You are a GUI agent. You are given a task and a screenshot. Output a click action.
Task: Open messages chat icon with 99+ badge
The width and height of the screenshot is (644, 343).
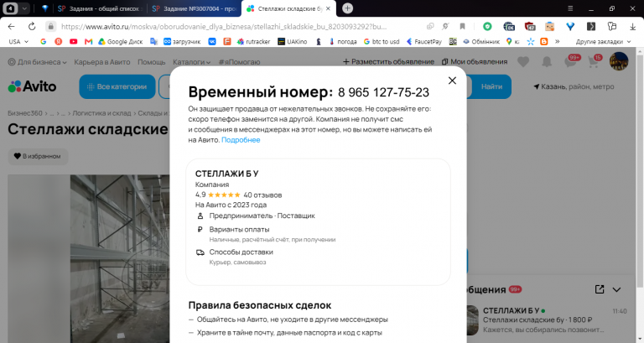pos(571,61)
